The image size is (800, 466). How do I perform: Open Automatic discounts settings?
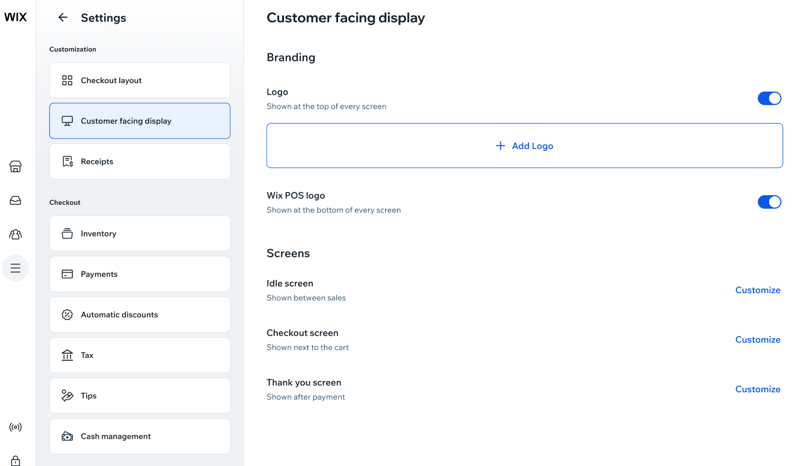pos(140,314)
